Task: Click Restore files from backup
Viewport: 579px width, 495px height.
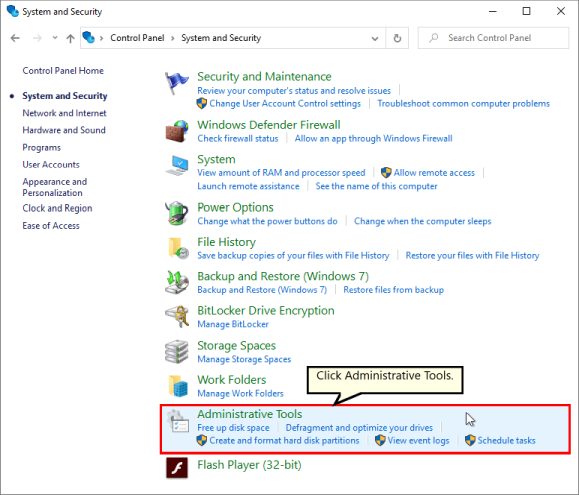Action: [393, 290]
